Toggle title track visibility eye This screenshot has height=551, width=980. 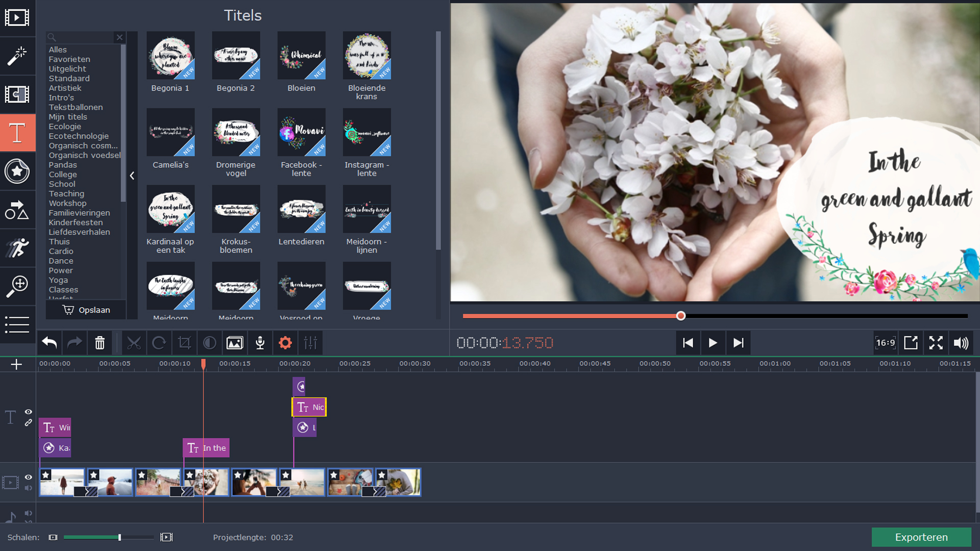(x=29, y=412)
